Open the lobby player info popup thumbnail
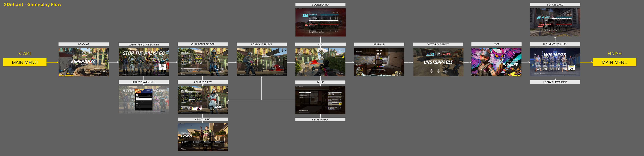The image size is (644, 156). pyautogui.click(x=144, y=100)
